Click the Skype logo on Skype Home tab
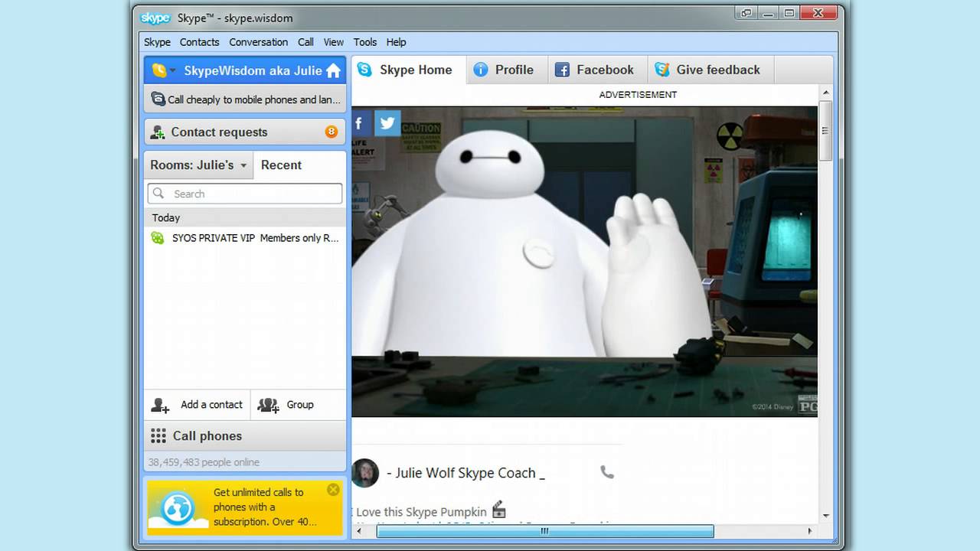 coord(365,70)
